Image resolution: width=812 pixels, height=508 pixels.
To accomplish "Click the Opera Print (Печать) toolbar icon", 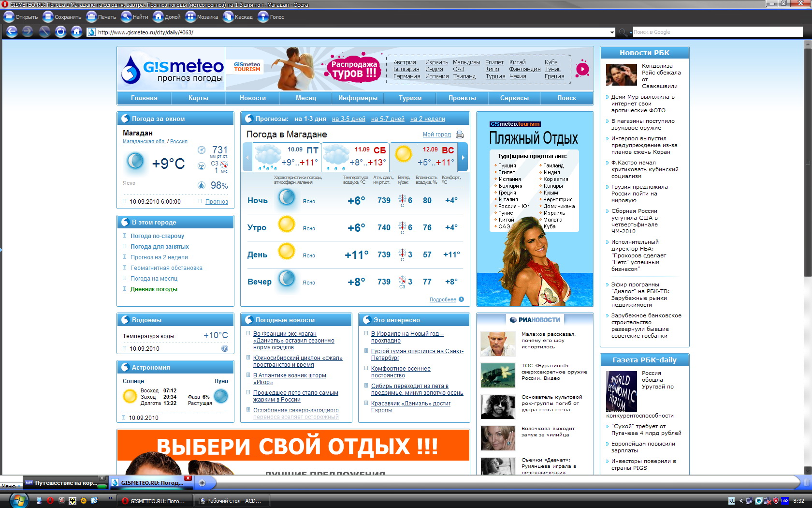I will (91, 17).
